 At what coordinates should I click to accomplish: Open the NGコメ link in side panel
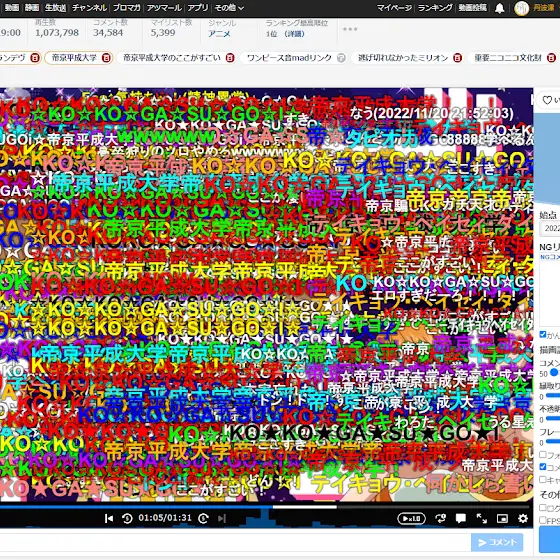(x=550, y=257)
